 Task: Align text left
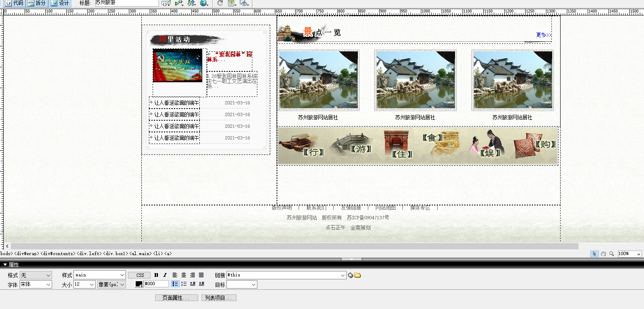[x=175, y=275]
